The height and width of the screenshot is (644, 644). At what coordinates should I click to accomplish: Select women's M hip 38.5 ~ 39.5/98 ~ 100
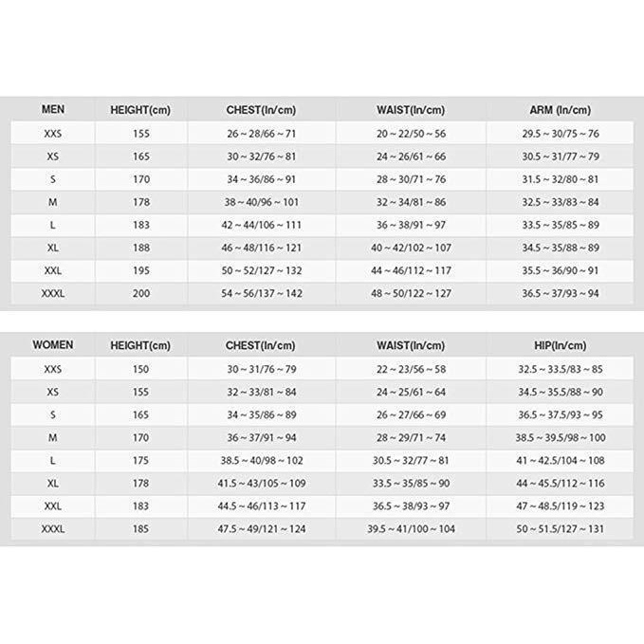pyautogui.click(x=561, y=437)
